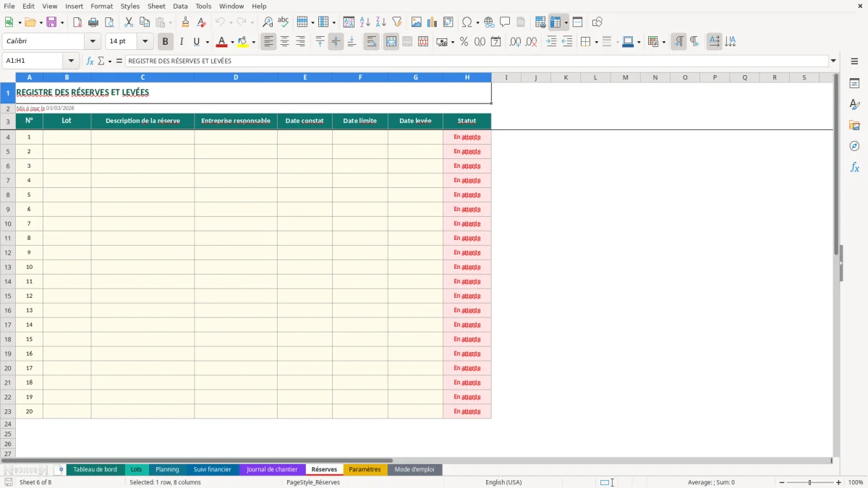Screen dimensions: 868x488
Task: Click Zoom In plus button in status bar
Action: point(838,482)
